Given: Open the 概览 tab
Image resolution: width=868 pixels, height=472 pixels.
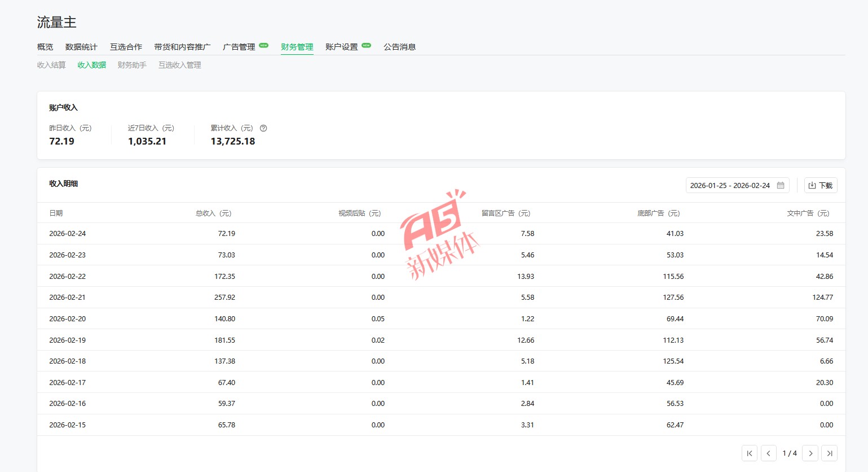Looking at the screenshot, I should [45, 47].
